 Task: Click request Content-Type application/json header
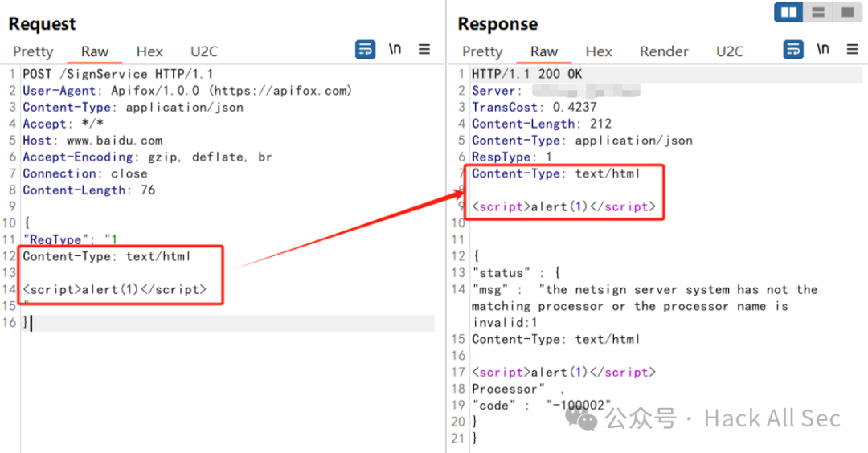pyautogui.click(x=133, y=107)
